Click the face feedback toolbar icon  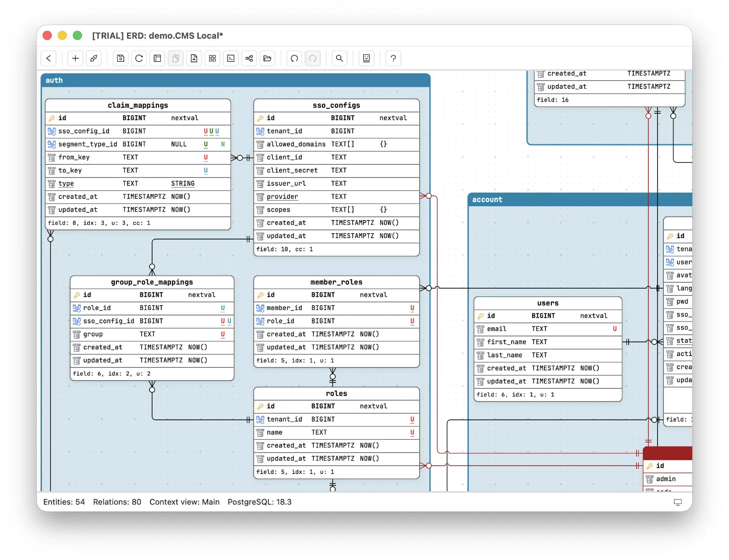click(366, 58)
